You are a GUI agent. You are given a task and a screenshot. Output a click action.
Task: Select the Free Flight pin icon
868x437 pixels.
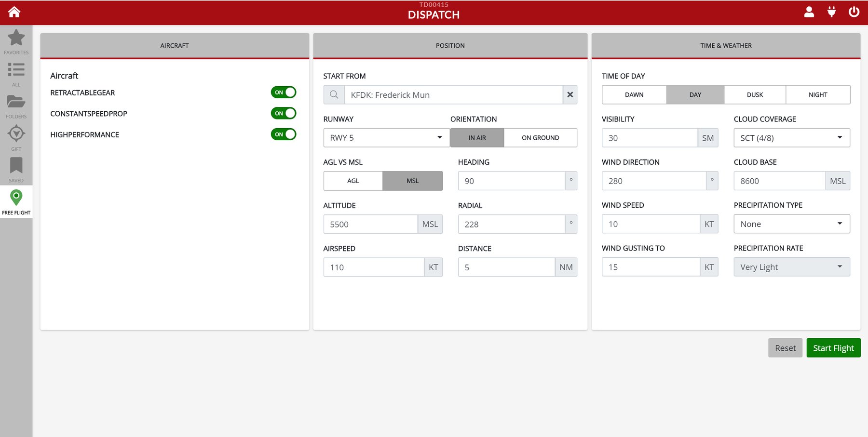(16, 198)
